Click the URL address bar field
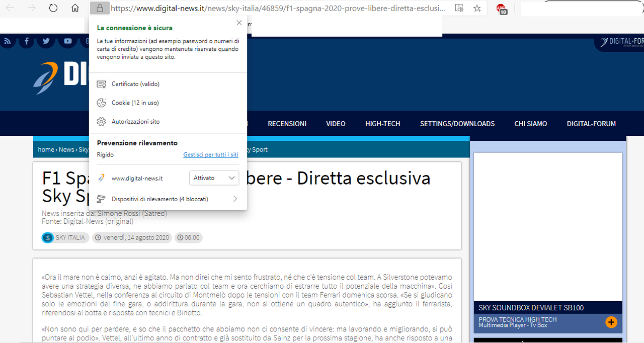 [278, 8]
